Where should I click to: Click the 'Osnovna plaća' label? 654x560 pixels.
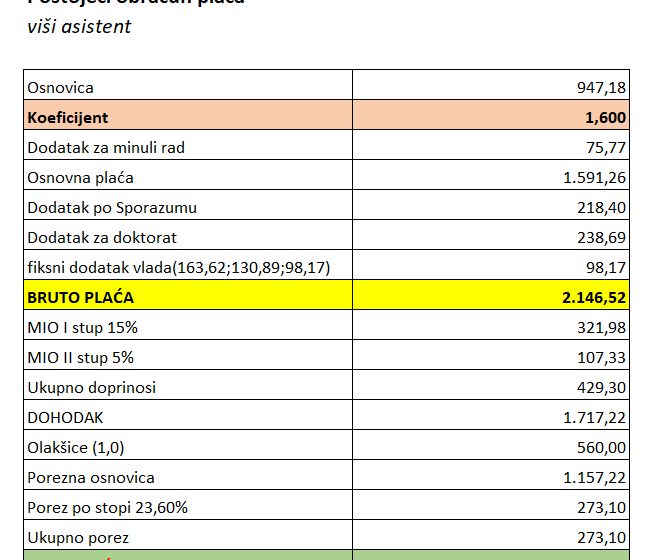tap(80, 178)
